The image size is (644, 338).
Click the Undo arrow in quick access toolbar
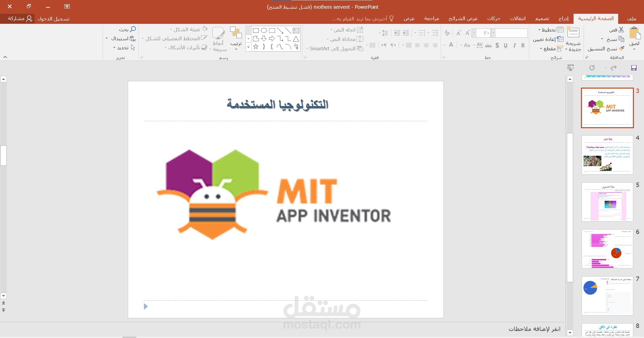[x=613, y=68]
